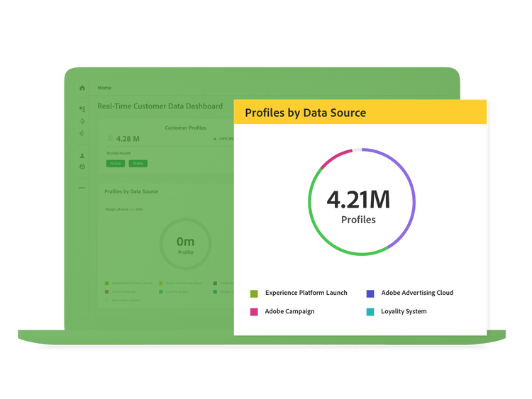The width and height of the screenshot is (532, 399).
Task: Click the Home icon in the sidebar
Action: coord(82,88)
